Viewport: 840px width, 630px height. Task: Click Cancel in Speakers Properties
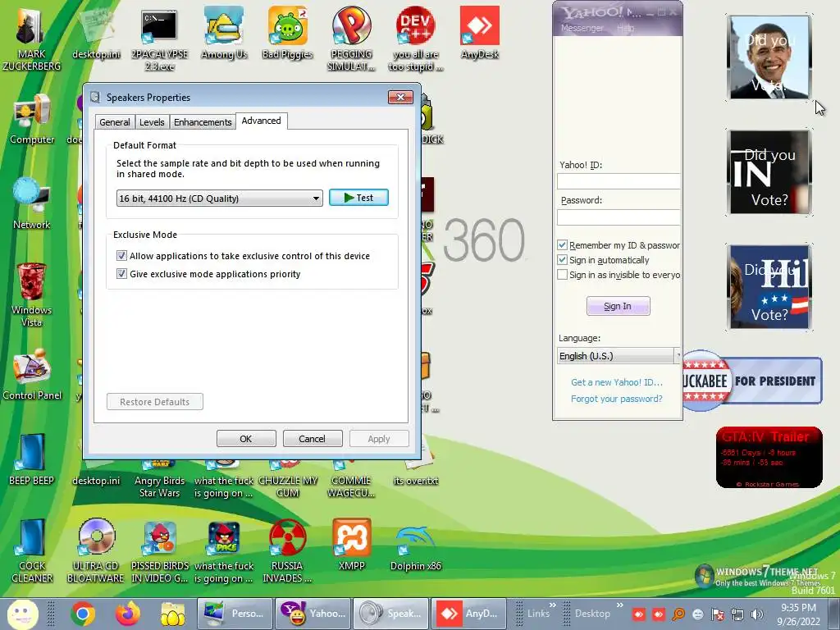pyautogui.click(x=312, y=439)
